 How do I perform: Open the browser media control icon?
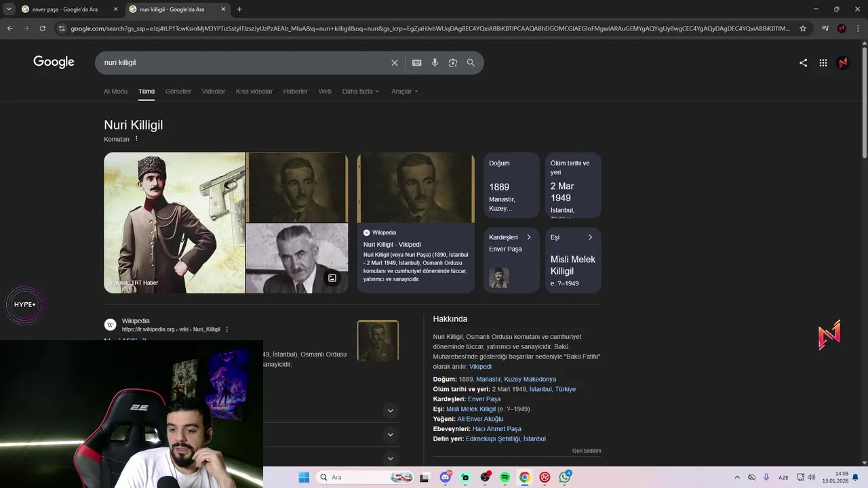click(x=825, y=28)
